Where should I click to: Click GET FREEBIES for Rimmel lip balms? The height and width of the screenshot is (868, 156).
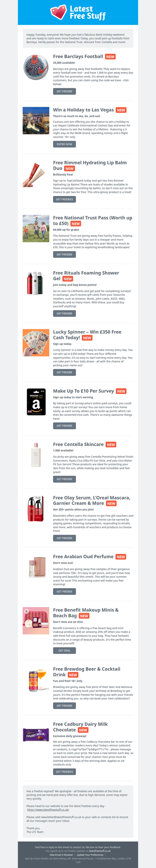coord(64,199)
